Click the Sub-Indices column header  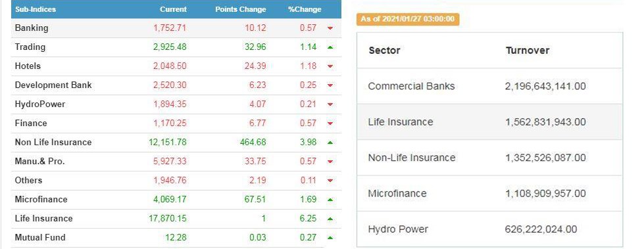(36, 9)
